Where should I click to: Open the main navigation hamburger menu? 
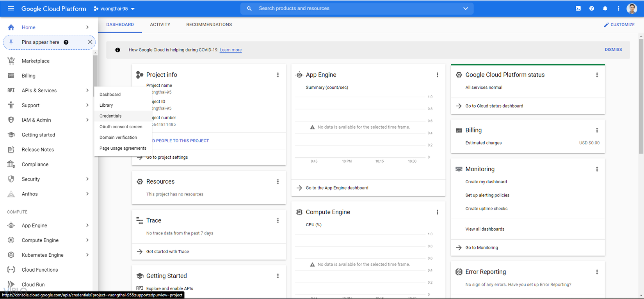(x=11, y=8)
